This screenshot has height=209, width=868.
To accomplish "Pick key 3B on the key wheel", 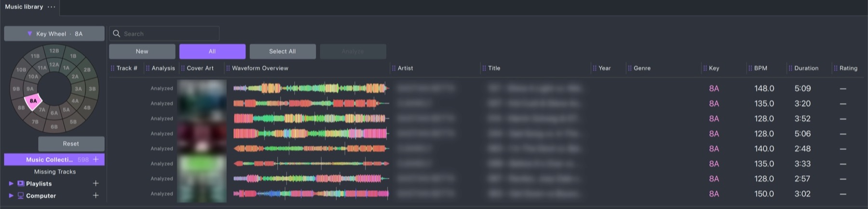I will point(92,89).
